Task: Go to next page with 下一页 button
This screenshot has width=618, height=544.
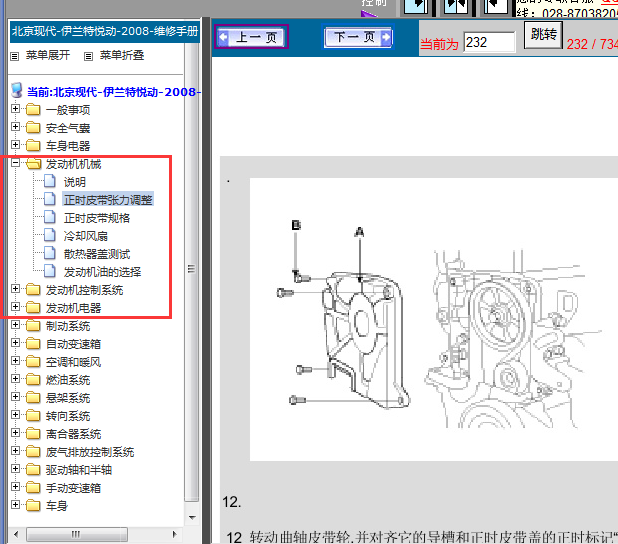Action: coord(358,37)
